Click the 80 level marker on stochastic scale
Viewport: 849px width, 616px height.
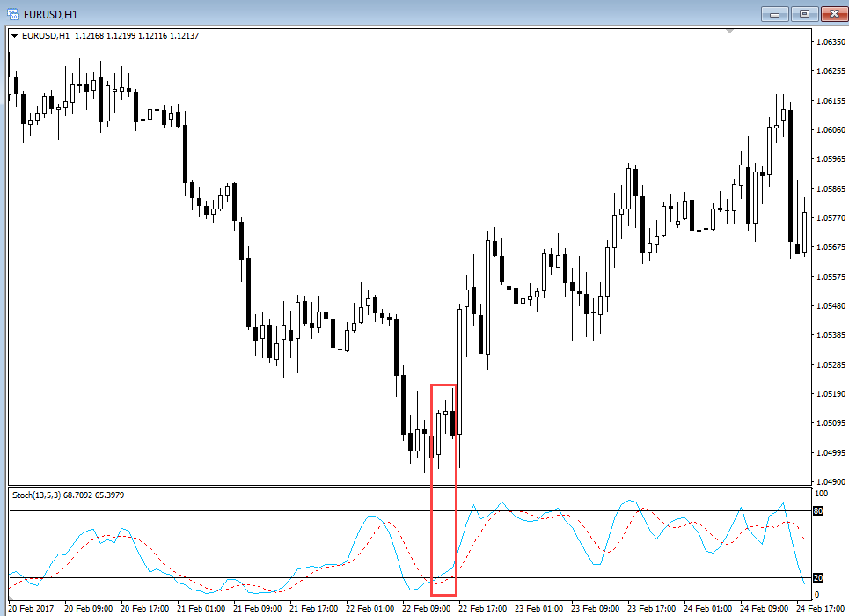[817, 510]
